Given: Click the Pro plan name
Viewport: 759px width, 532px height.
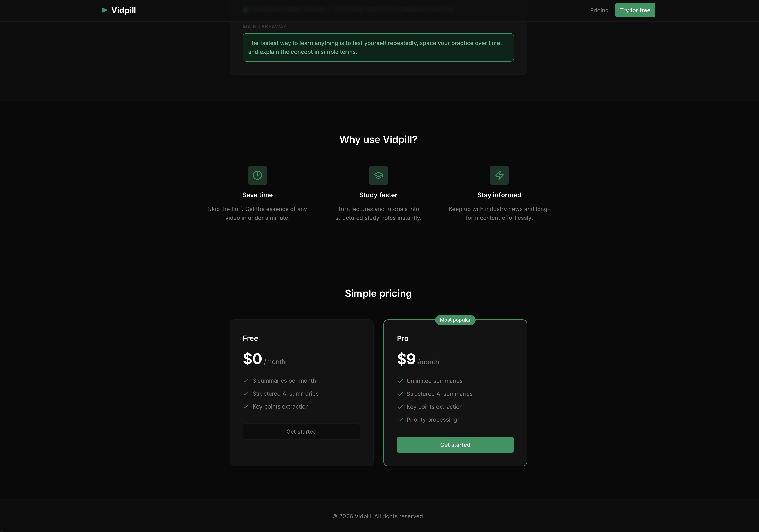Looking at the screenshot, I should pos(403,339).
